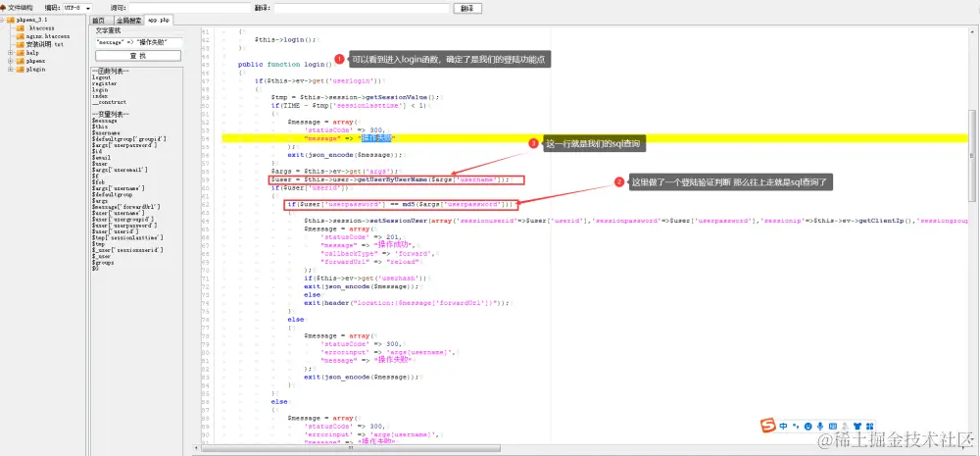
Task: Switch to the 全局搜索 tab
Action: (x=128, y=21)
